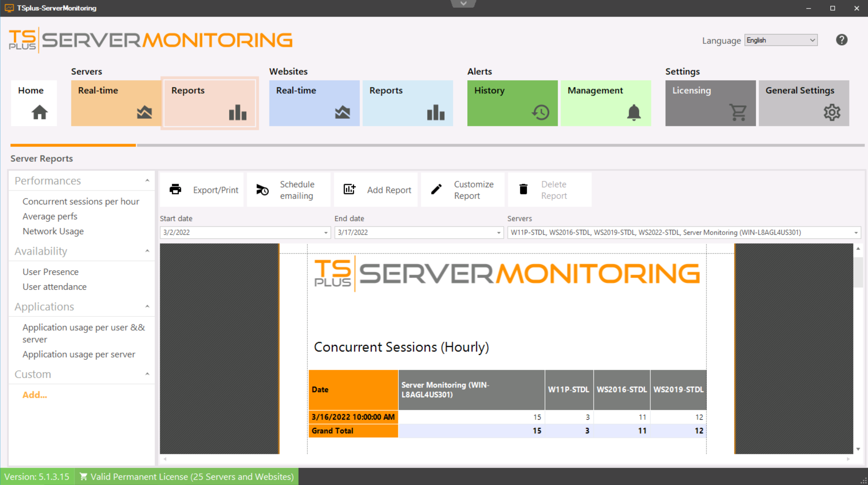Collapse the Performances section

coord(147,180)
